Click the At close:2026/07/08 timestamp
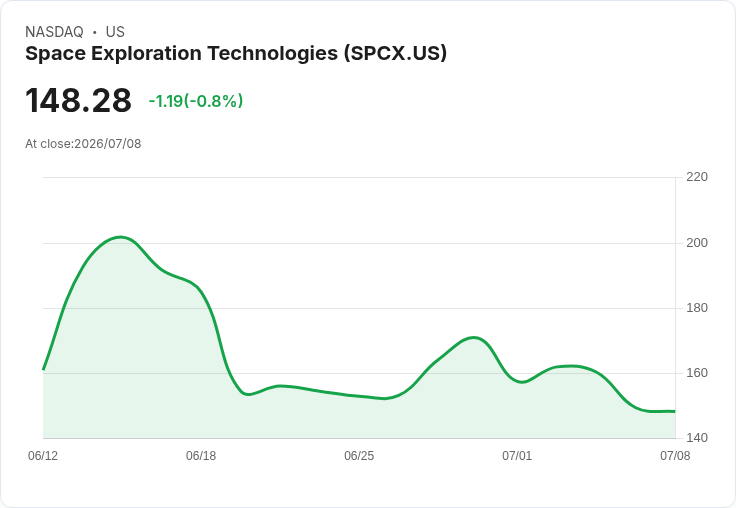 click(x=83, y=144)
